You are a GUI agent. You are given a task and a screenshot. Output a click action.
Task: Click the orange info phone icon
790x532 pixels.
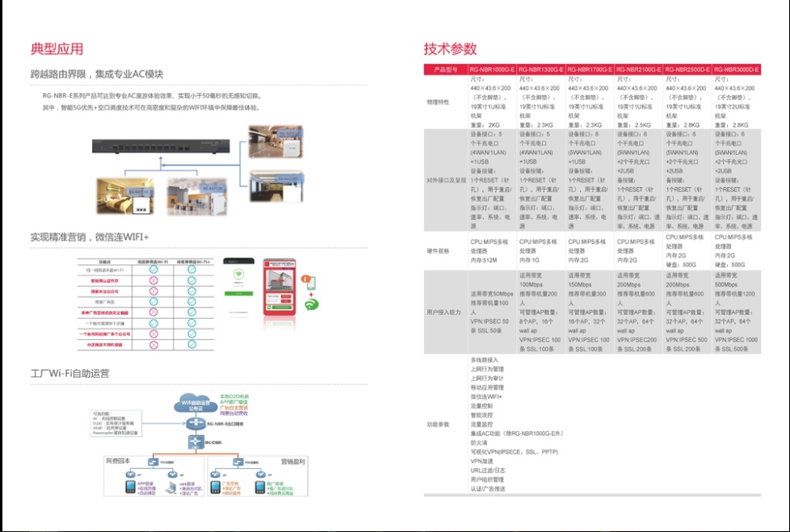(309, 281)
